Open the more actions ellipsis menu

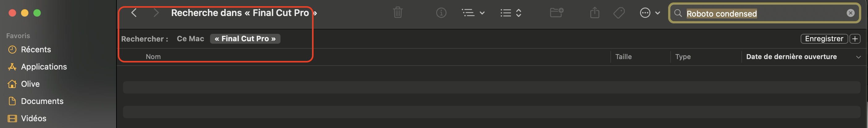pyautogui.click(x=649, y=13)
